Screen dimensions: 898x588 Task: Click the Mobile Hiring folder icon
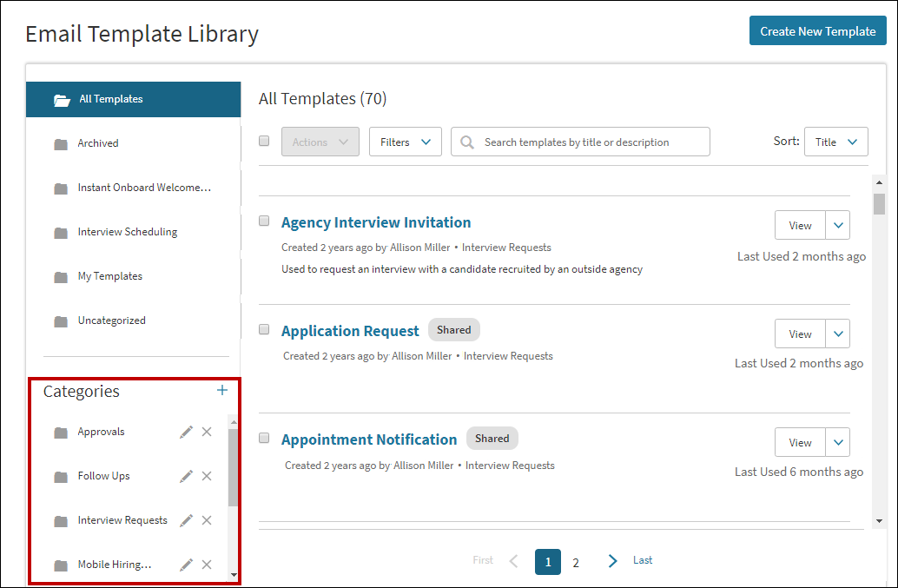click(61, 565)
